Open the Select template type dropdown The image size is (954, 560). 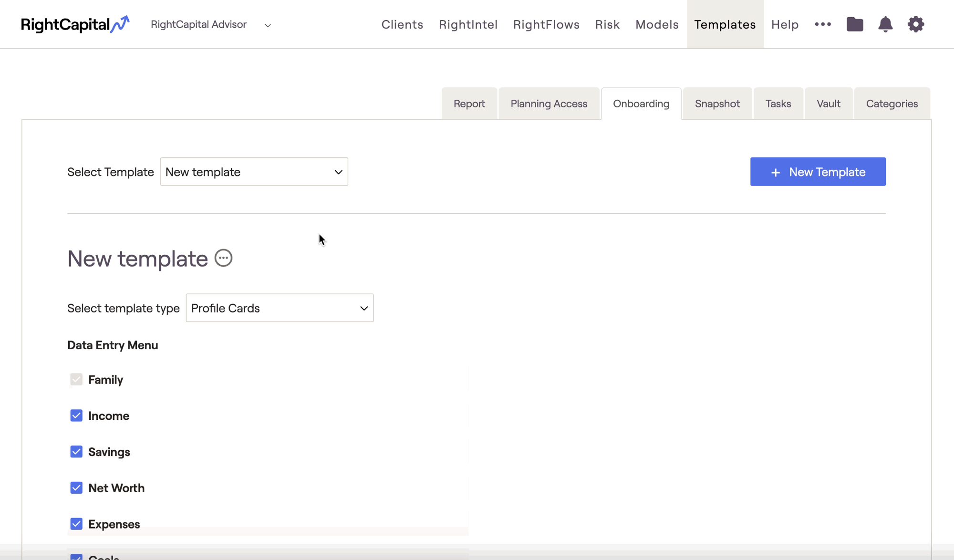(x=280, y=308)
